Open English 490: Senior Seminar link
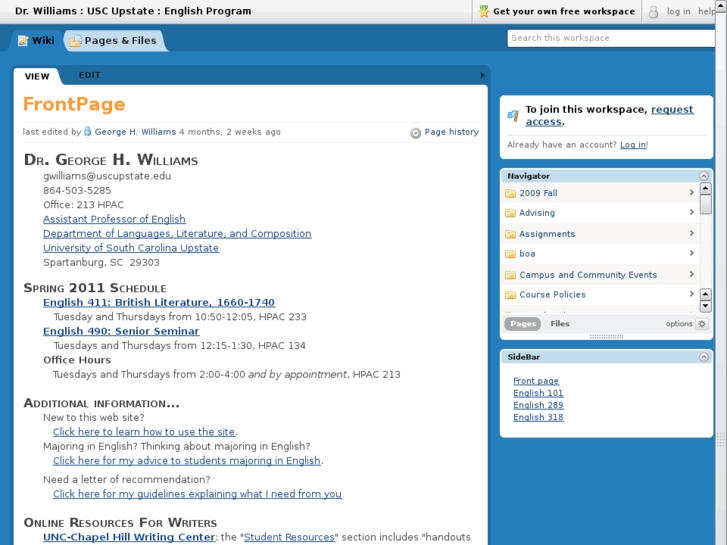Screen dimensions: 727x545 [121, 331]
